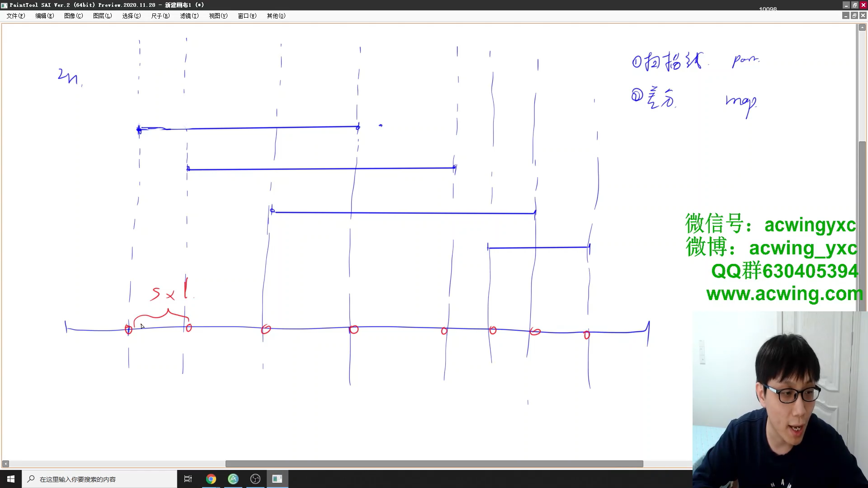Open the 窗口(W) menu
The width and height of the screenshot is (868, 488).
(247, 16)
